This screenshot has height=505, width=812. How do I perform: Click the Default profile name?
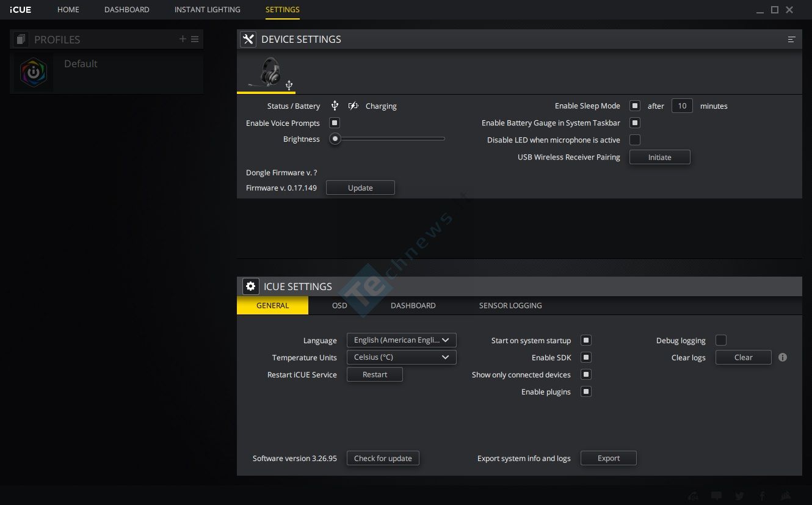coord(81,64)
